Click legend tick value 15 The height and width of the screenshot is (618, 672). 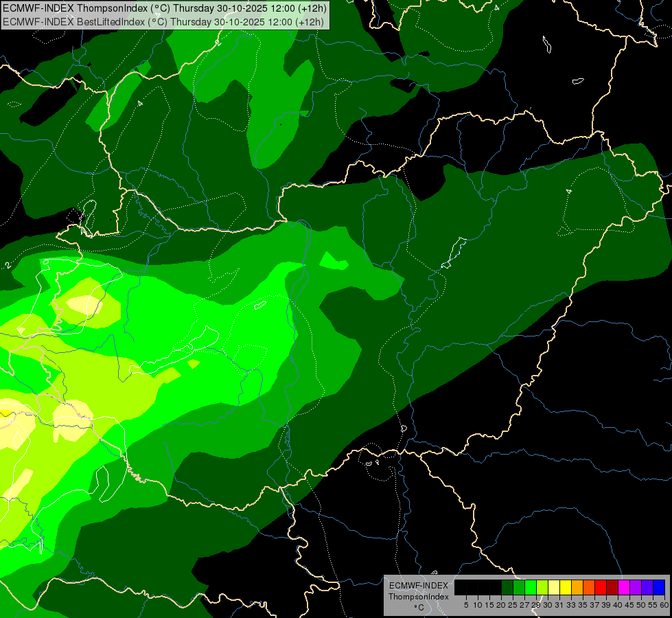489,605
